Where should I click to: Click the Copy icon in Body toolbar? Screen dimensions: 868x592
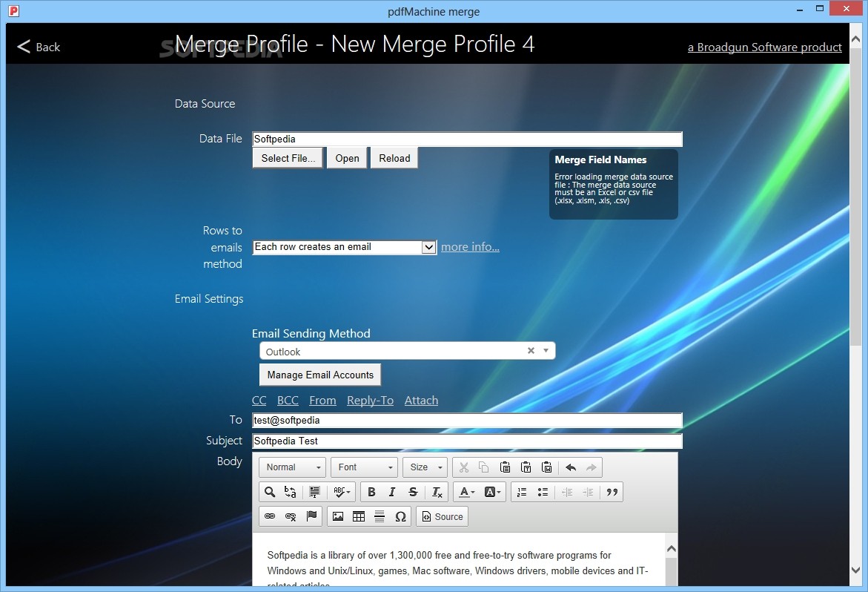pyautogui.click(x=484, y=467)
